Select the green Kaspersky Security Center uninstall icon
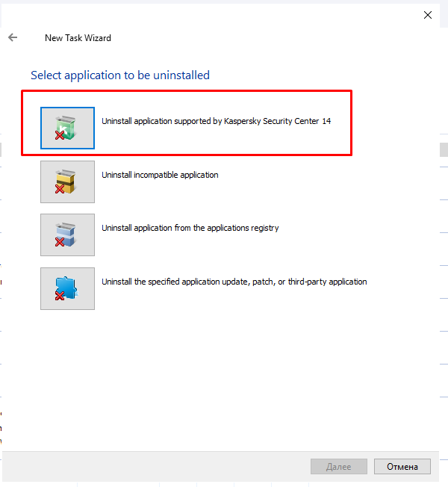 (x=67, y=128)
